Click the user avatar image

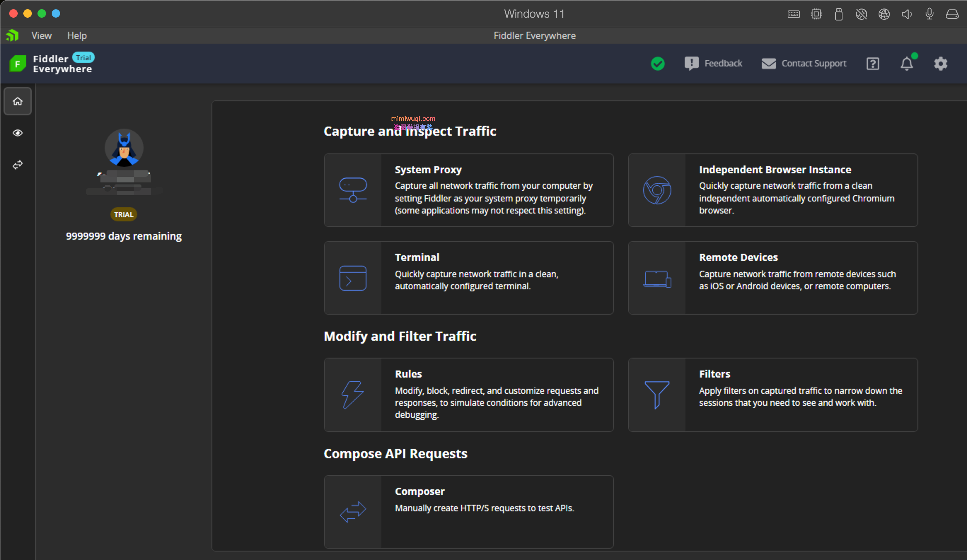pyautogui.click(x=124, y=148)
